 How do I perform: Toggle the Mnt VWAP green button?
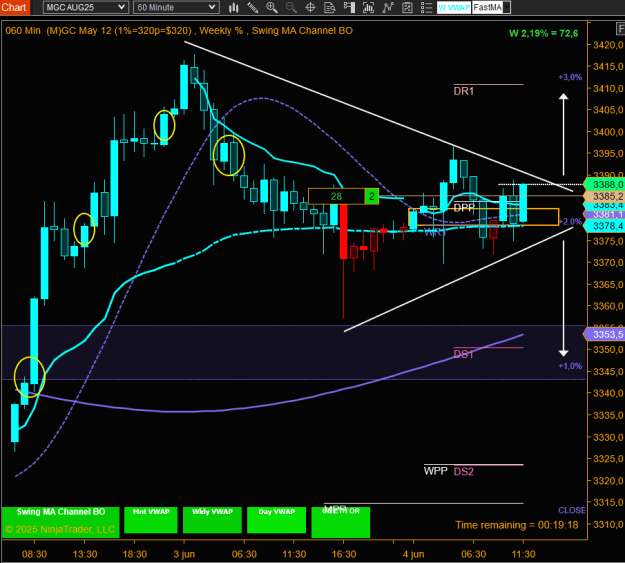tap(151, 520)
